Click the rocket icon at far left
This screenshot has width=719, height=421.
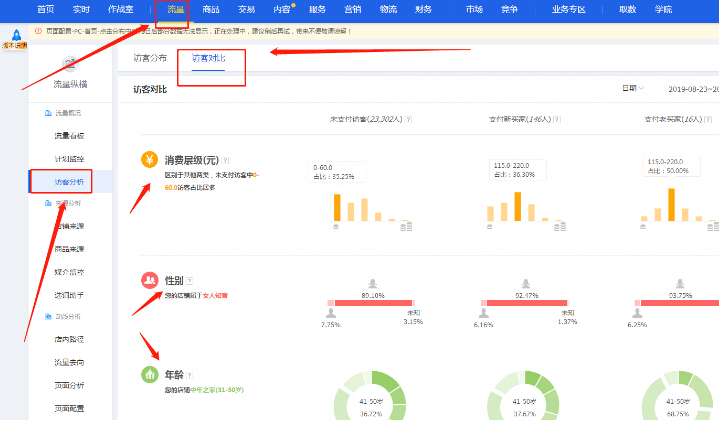tap(12, 47)
